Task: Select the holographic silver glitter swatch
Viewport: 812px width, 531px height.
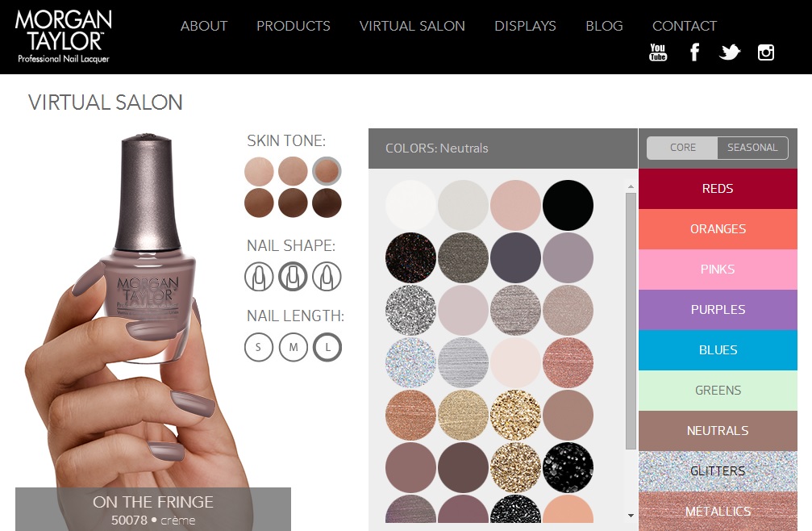Action: point(410,362)
